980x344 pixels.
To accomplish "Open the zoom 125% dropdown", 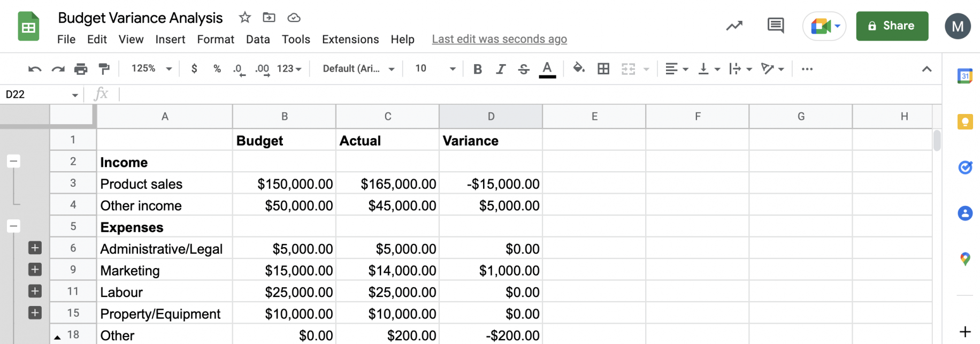I will tap(151, 68).
